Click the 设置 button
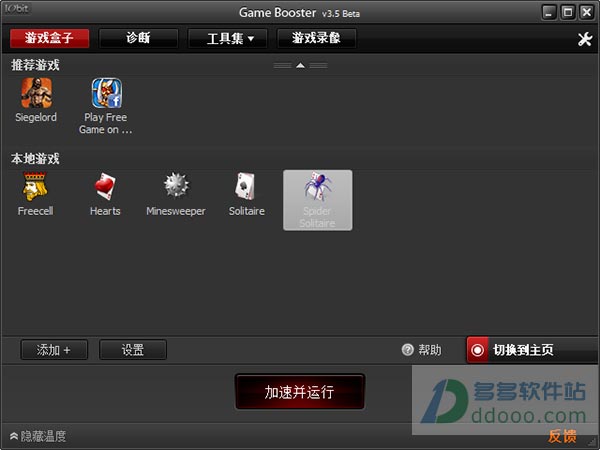 point(133,350)
